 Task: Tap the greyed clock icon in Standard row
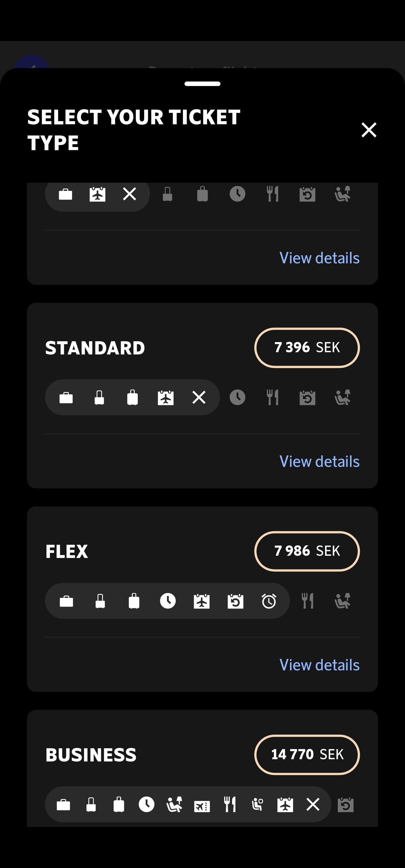[237, 398]
